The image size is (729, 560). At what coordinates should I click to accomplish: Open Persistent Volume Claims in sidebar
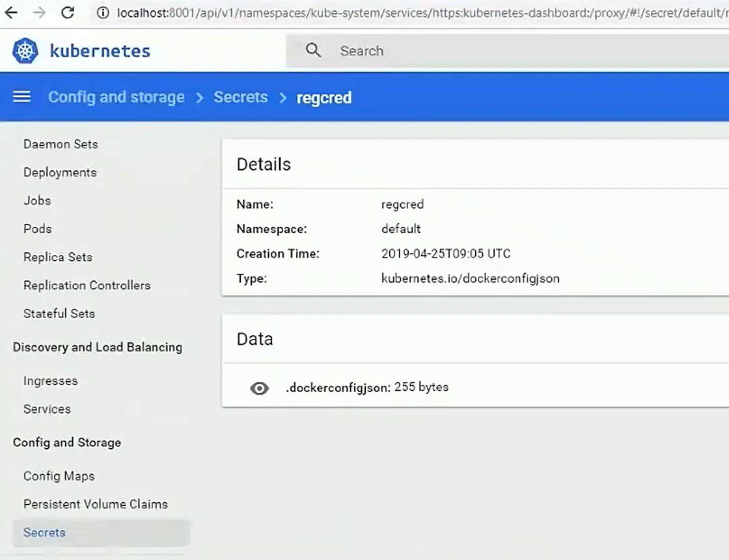pos(96,504)
